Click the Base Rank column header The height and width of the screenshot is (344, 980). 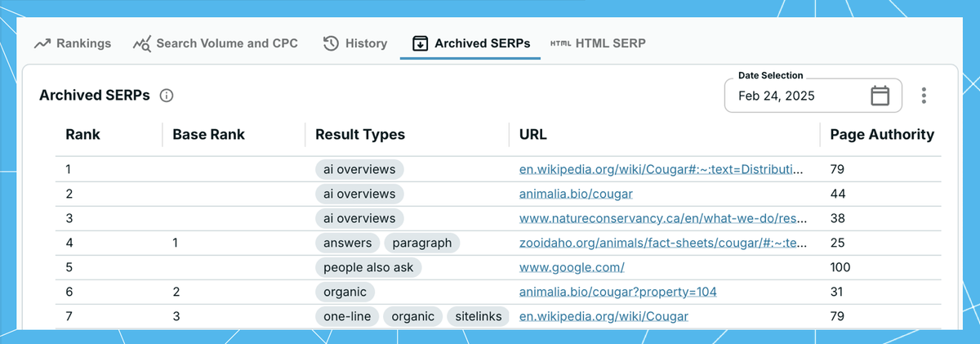[x=208, y=135]
